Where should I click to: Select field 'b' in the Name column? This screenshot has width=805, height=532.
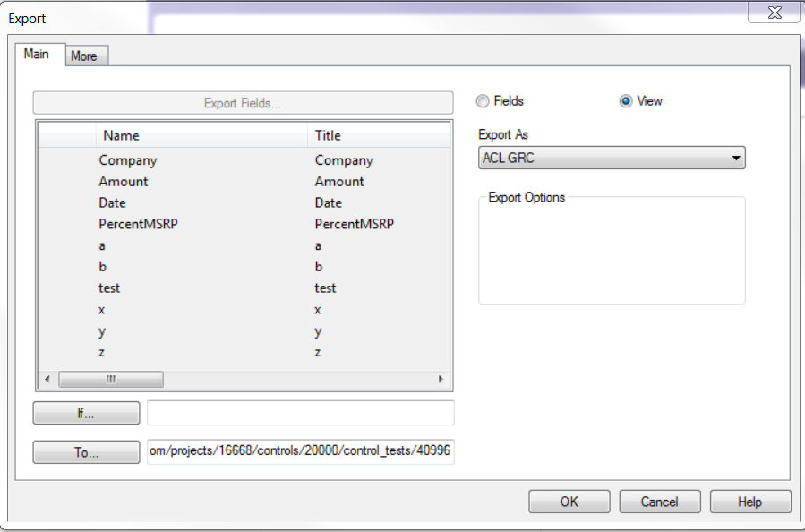pos(102,267)
